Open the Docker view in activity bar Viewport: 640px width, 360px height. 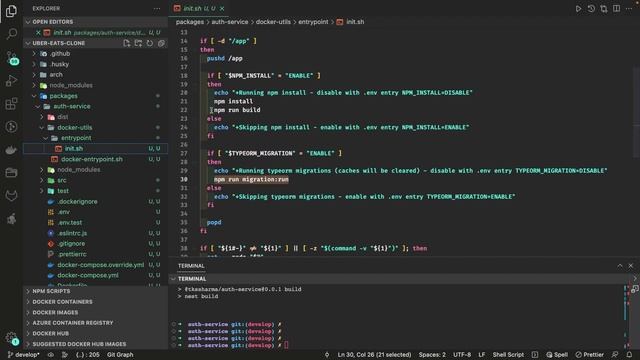coord(11,150)
